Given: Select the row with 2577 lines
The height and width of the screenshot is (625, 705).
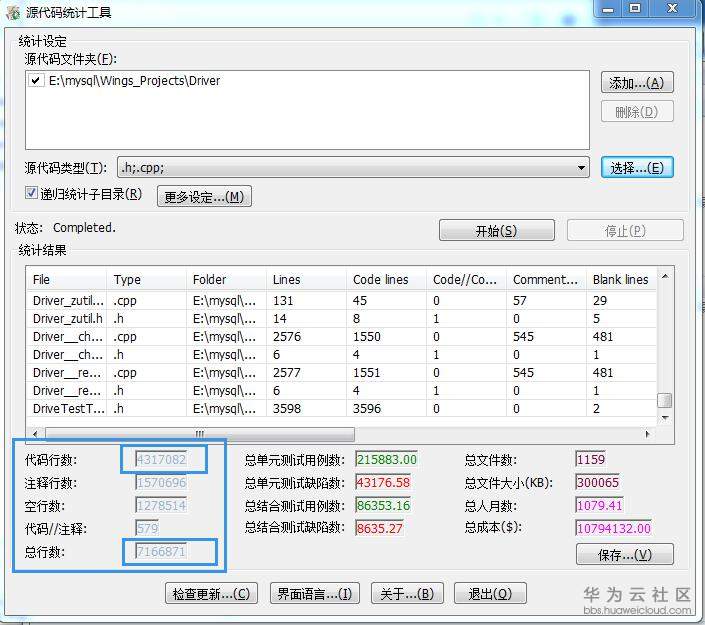Looking at the screenshot, I should (x=342, y=373).
